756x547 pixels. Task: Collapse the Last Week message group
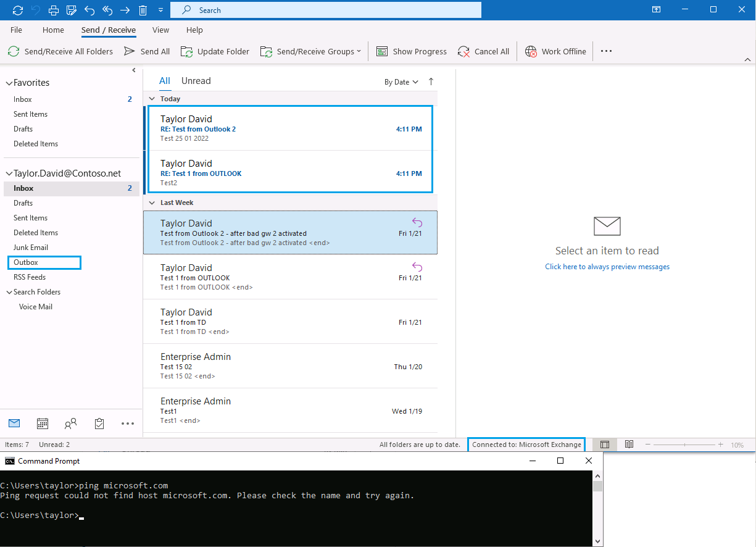pyautogui.click(x=152, y=203)
